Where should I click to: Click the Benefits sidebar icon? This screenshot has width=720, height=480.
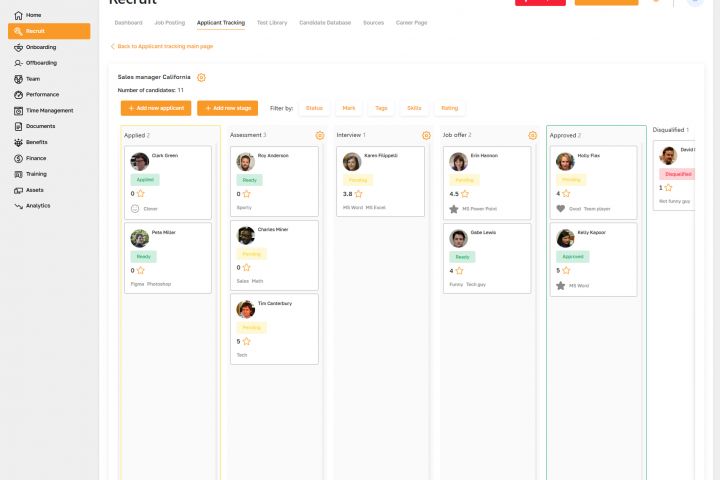click(18, 142)
